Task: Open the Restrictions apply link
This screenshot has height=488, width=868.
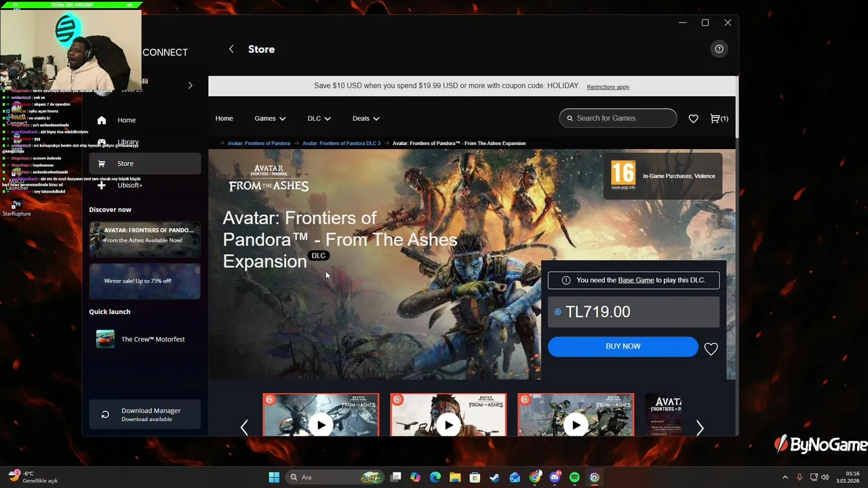Action: (x=608, y=87)
